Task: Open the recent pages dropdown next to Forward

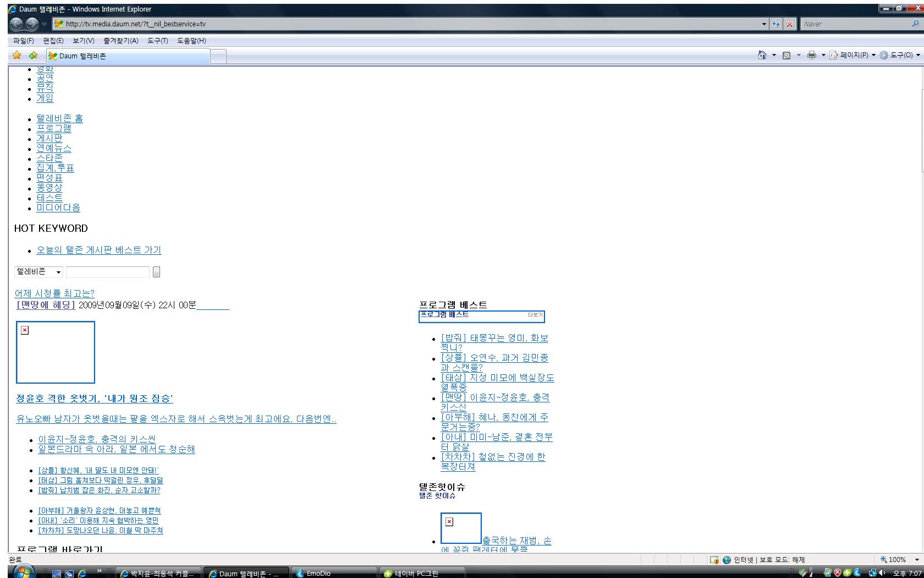Action: pyautogui.click(x=45, y=24)
